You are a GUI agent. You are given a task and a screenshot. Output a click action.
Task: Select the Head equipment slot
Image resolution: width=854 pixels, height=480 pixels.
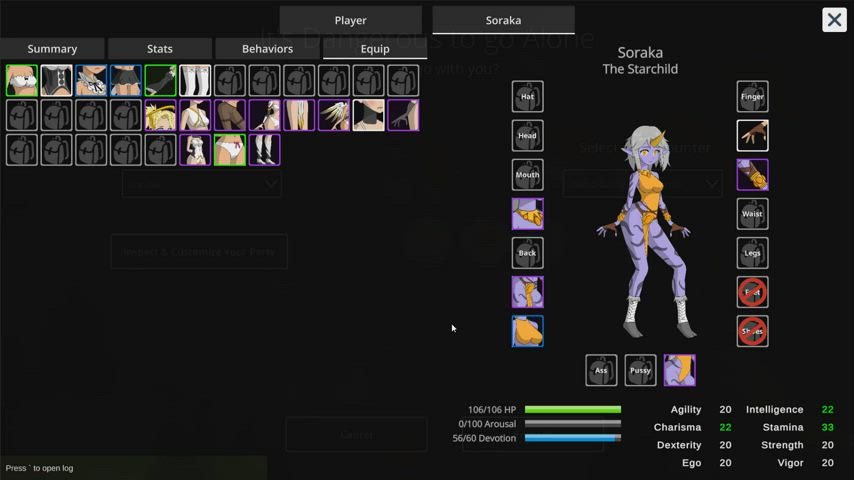pos(527,135)
